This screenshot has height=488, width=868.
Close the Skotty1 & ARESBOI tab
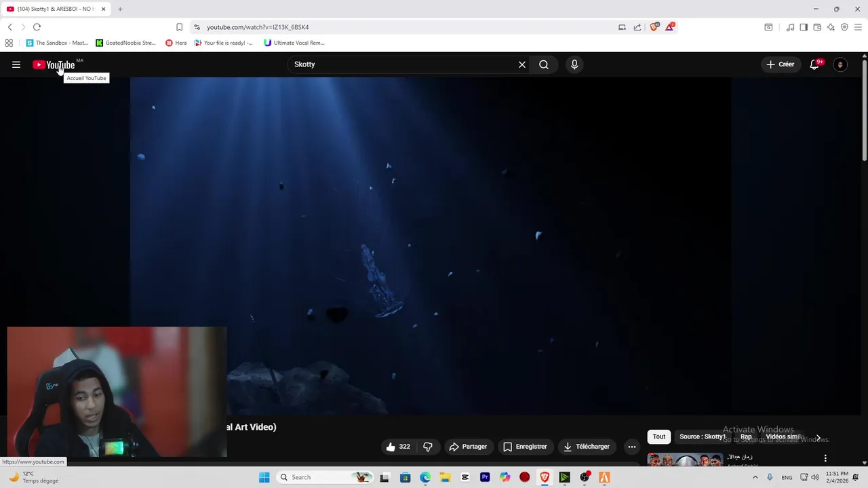(103, 9)
